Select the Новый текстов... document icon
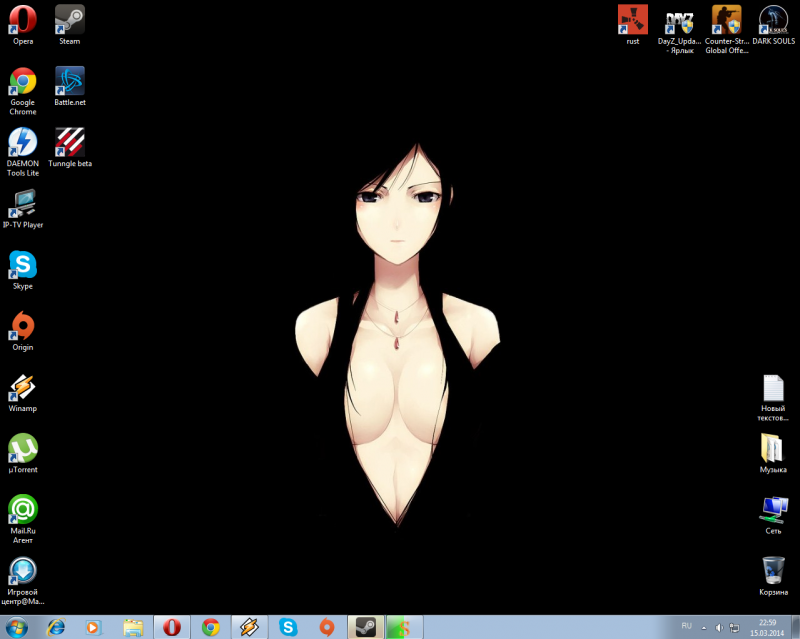 pyautogui.click(x=773, y=398)
